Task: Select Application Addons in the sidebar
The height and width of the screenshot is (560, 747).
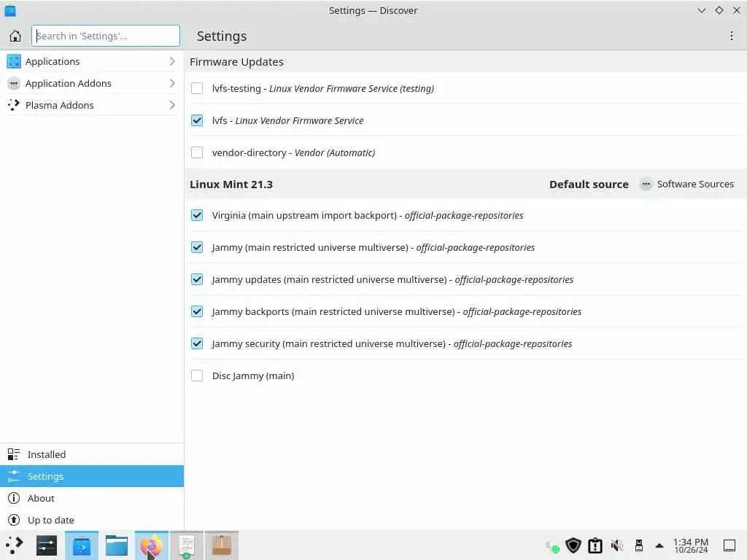Action: [92, 83]
